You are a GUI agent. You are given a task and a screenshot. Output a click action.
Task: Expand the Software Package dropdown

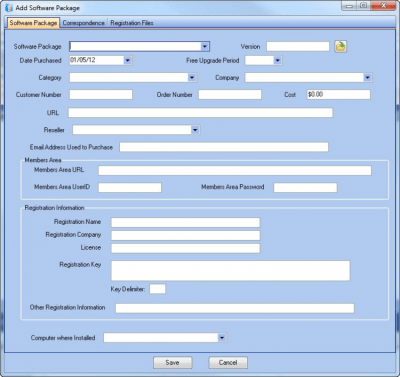pyautogui.click(x=205, y=47)
